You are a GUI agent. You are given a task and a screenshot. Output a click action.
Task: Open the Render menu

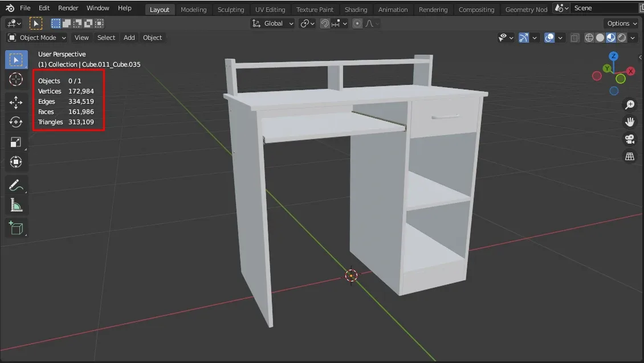point(68,8)
